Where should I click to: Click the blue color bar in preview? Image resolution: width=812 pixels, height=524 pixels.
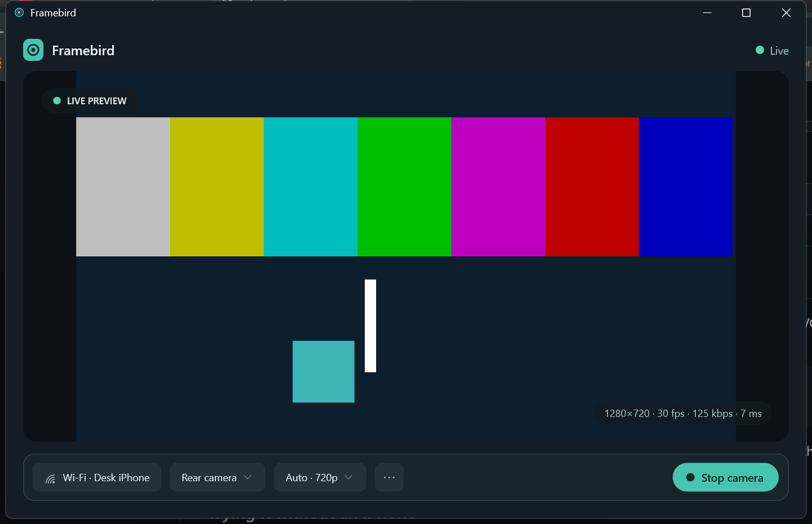686,186
